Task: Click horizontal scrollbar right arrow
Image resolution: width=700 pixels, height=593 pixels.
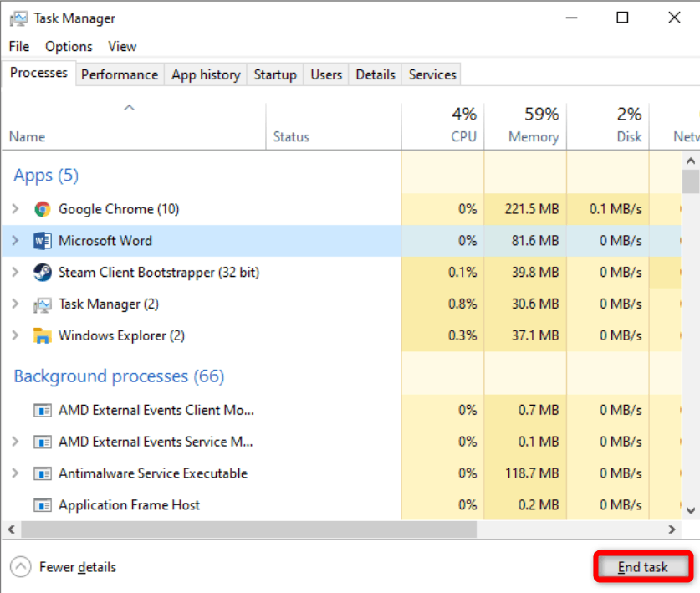Action: point(672,529)
